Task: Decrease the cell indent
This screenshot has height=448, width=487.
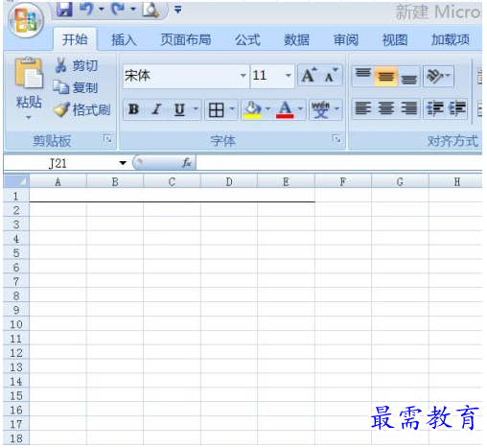Action: click(x=435, y=108)
